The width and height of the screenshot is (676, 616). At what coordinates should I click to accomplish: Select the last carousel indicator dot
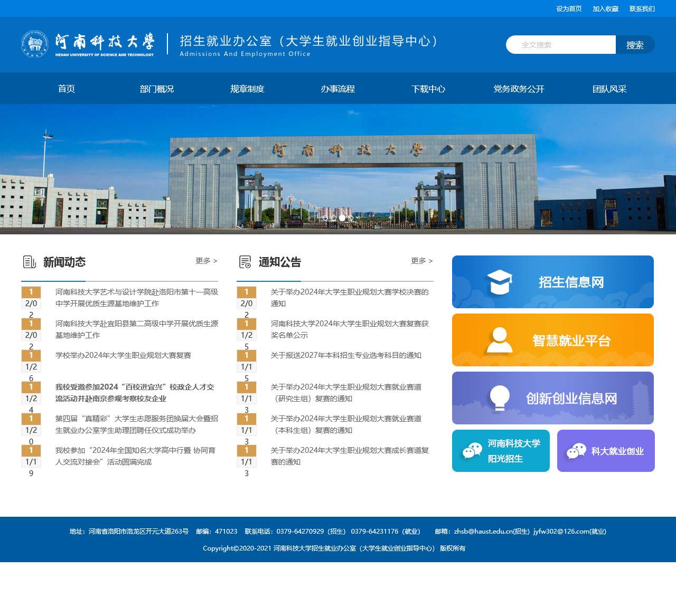tap(351, 218)
